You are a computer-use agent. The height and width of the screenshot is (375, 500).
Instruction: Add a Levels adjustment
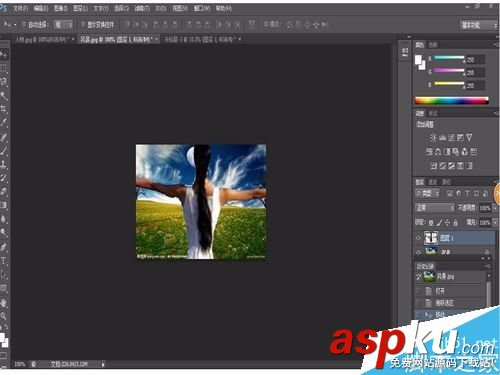tap(442, 137)
